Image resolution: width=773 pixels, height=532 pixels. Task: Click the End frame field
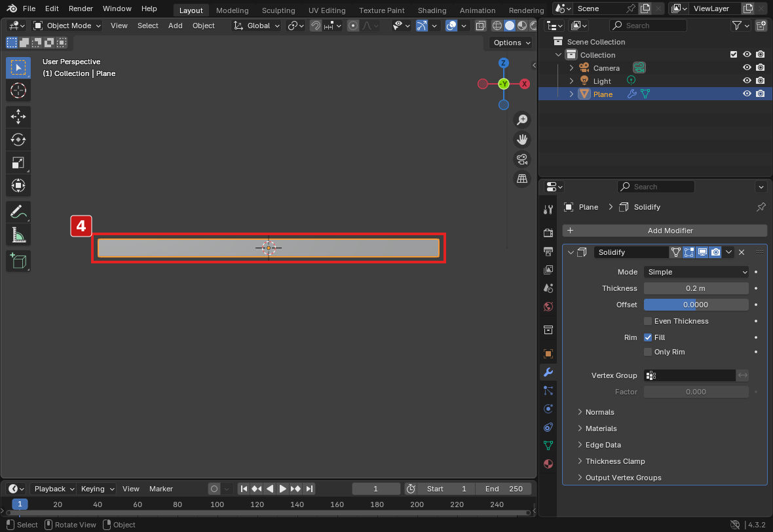503,489
